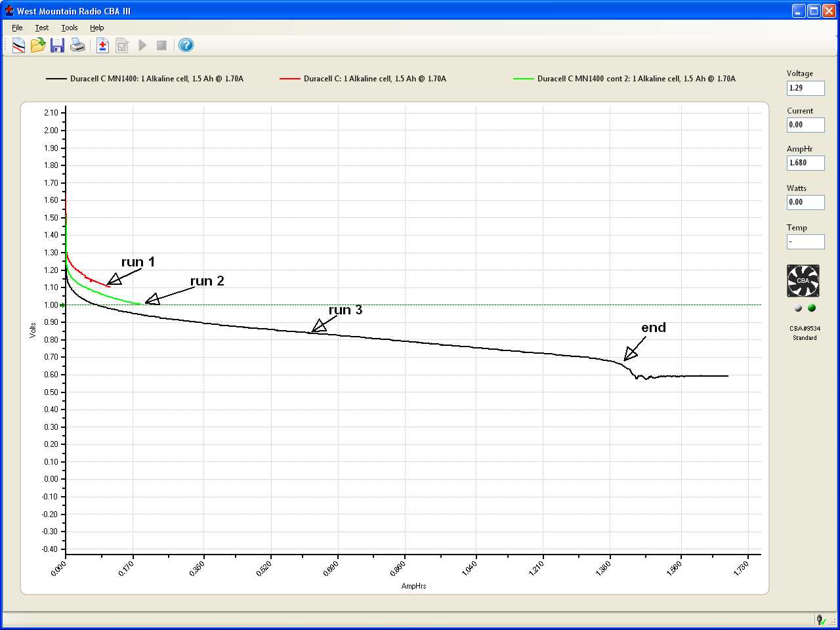Click the Voltage reading field

805,88
